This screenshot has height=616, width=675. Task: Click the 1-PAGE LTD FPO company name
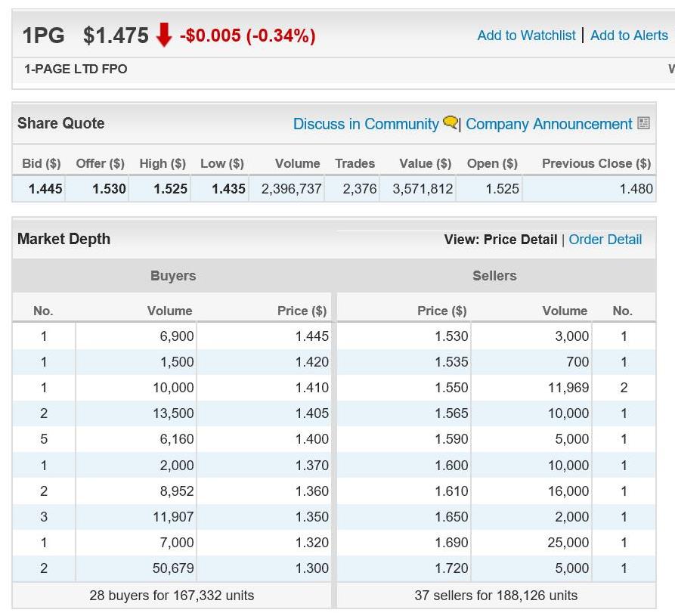click(76, 69)
